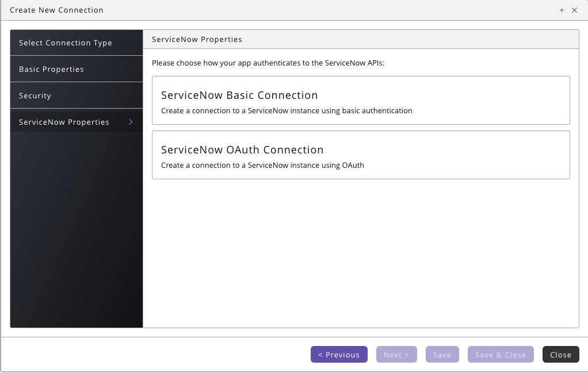588x373 pixels.
Task: Click 'Create a connection to a ServiceNow instance using OAuth' text
Action: coord(262,165)
